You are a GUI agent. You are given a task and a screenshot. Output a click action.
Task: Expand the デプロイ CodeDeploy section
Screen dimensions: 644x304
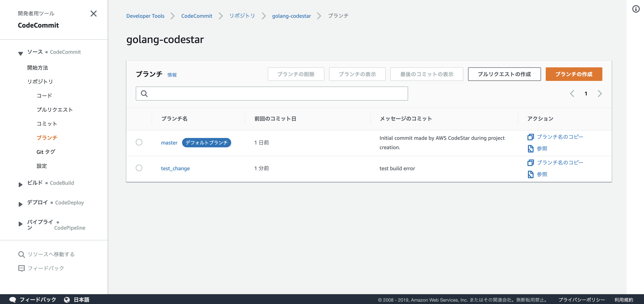coord(21,204)
